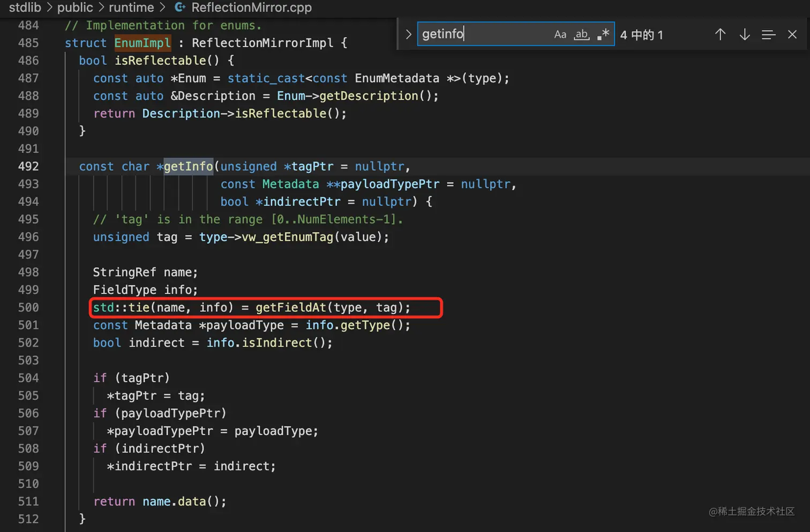Open the runtime breadcrumb
Image resolution: width=810 pixels, height=532 pixels.
131,8
